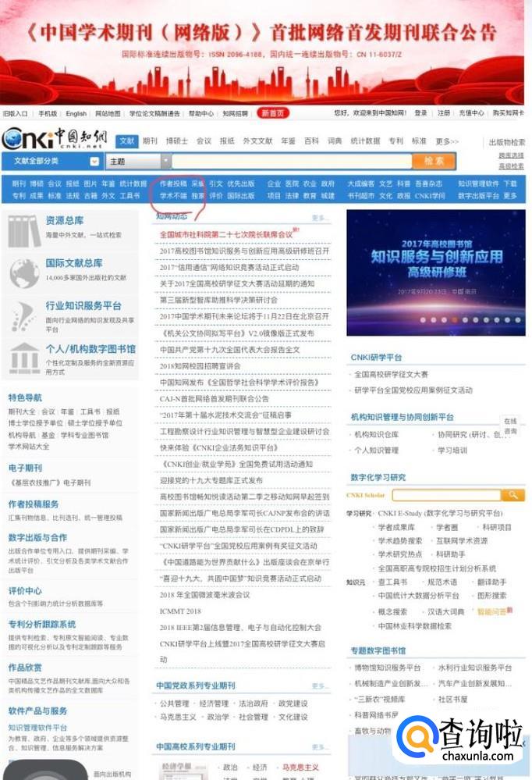The height and width of the screenshot is (780, 532).
Task: Open the 全国高校研学征文大赛 link
Action: (391, 374)
